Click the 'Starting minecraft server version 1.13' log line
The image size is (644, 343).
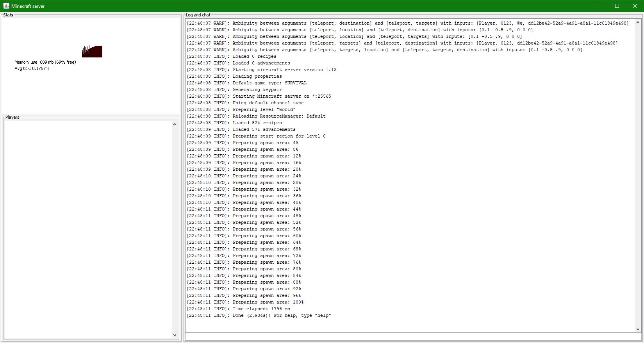click(x=262, y=70)
